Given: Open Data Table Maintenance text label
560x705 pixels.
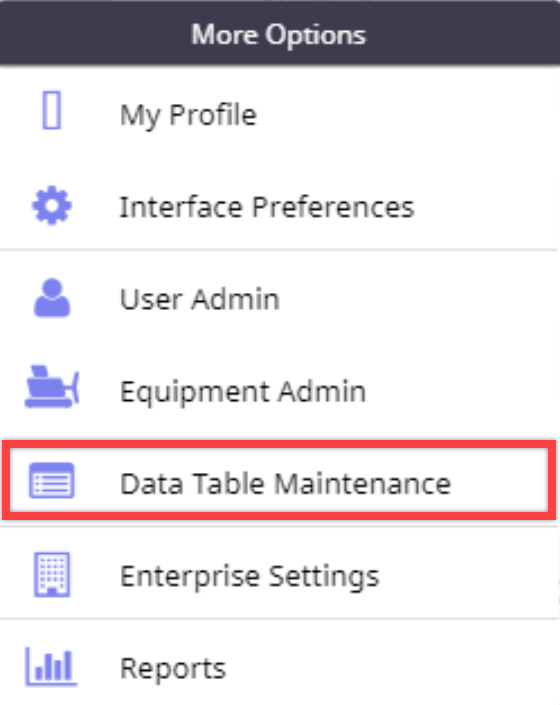Looking at the screenshot, I should [285, 484].
